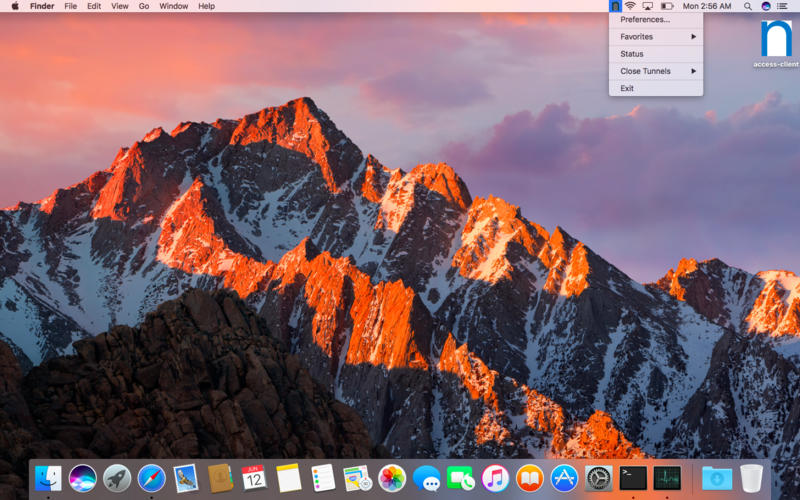Open the Mail stamp icon in Dock
Image resolution: width=800 pixels, height=500 pixels.
click(x=186, y=479)
